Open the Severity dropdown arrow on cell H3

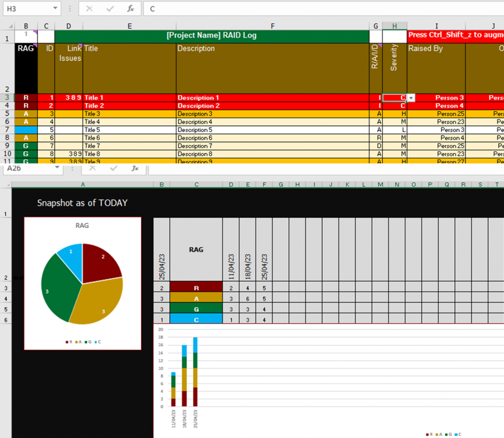[x=411, y=98]
